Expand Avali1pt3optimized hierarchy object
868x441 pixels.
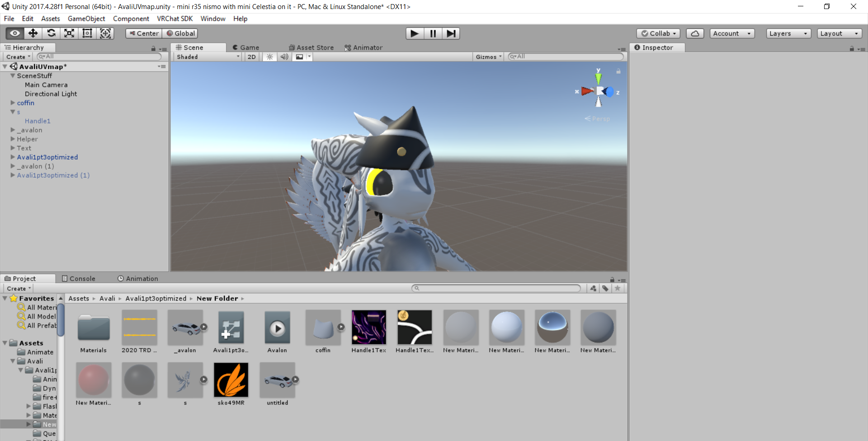(13, 157)
